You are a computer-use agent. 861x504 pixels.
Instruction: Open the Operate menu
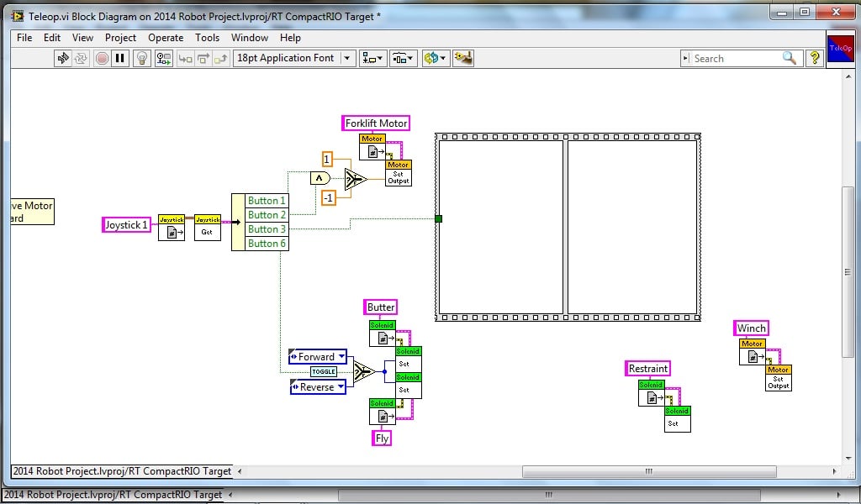pyautogui.click(x=166, y=38)
